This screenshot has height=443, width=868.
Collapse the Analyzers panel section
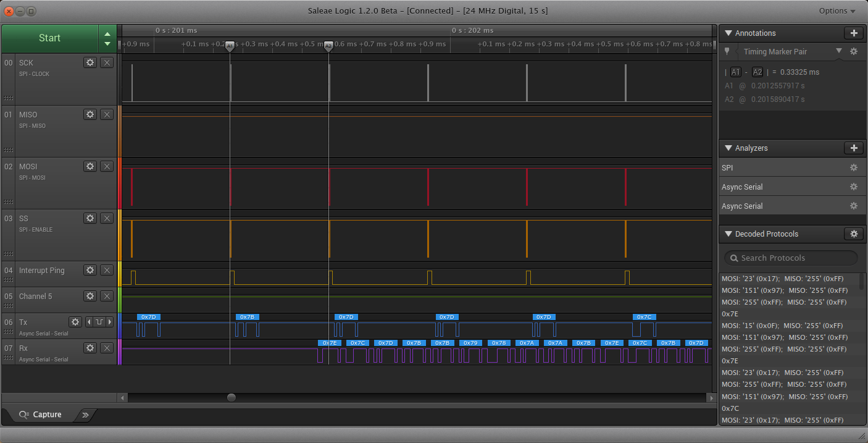tap(728, 148)
